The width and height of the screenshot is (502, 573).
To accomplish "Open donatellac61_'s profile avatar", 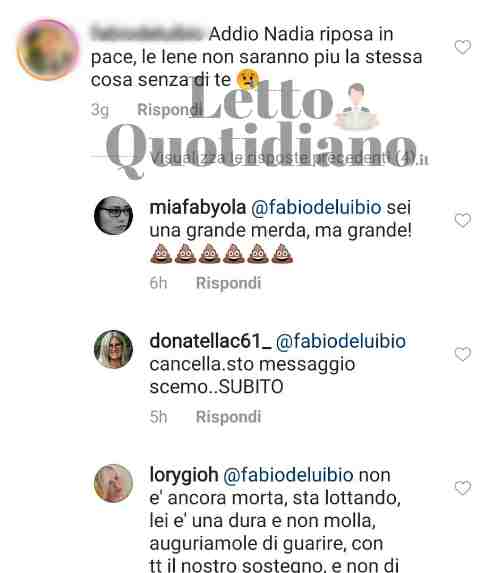I will click(x=113, y=349).
